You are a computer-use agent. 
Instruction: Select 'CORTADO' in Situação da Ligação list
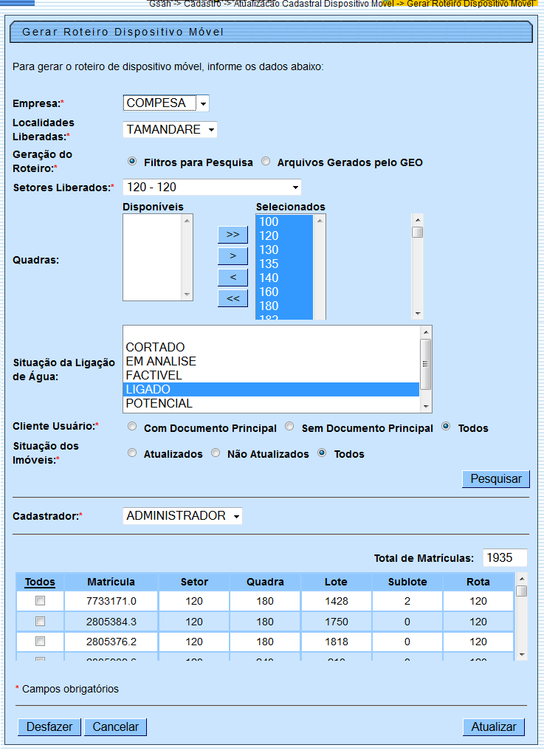[156, 347]
